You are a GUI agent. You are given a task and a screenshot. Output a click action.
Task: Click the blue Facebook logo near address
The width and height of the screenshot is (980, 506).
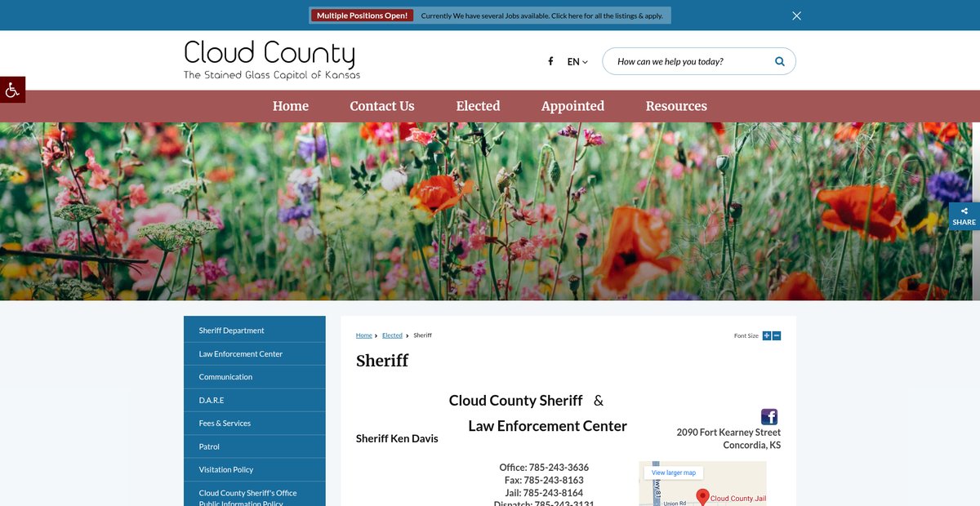769,416
